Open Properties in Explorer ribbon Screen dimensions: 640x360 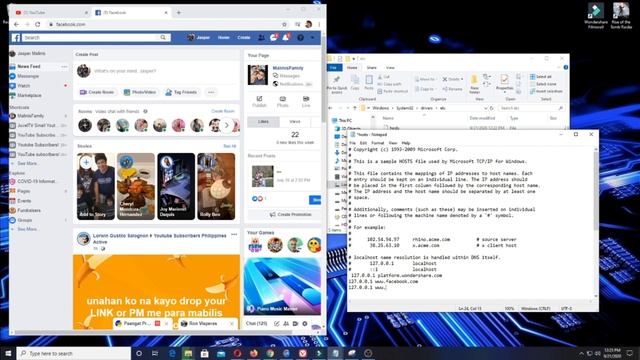tap(504, 83)
